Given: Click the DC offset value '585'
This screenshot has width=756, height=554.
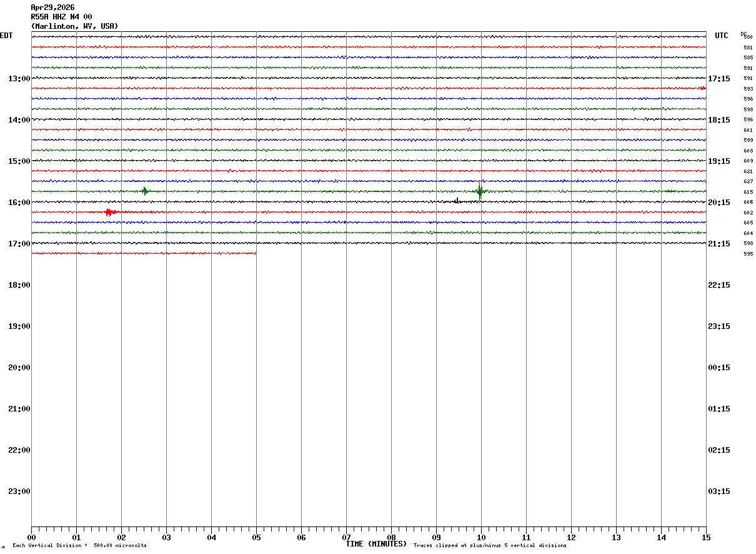Looking at the screenshot, I should tap(749, 58).
